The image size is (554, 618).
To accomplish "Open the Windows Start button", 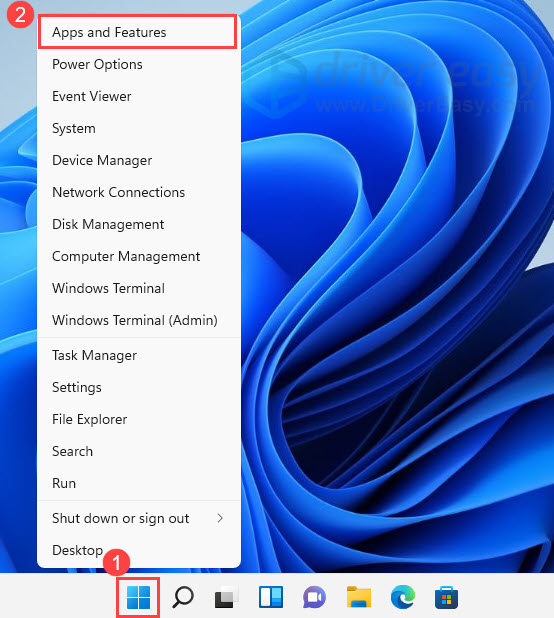I will (138, 597).
